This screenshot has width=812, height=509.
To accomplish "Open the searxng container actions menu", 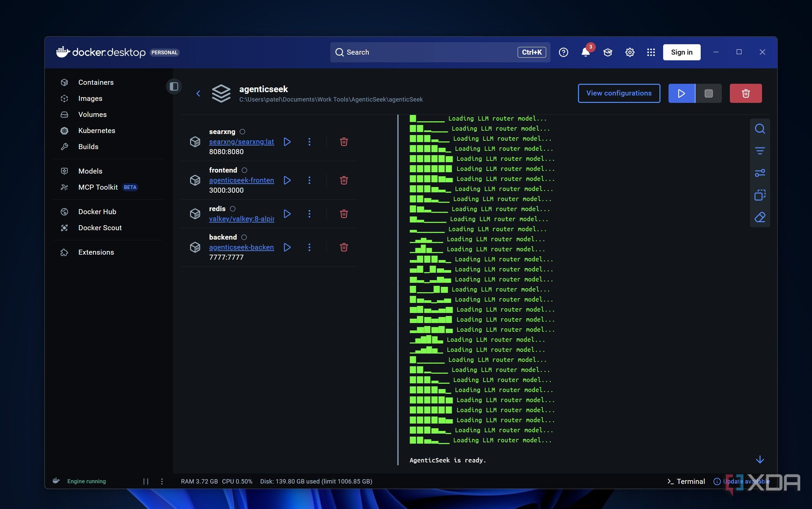I will pyautogui.click(x=309, y=142).
